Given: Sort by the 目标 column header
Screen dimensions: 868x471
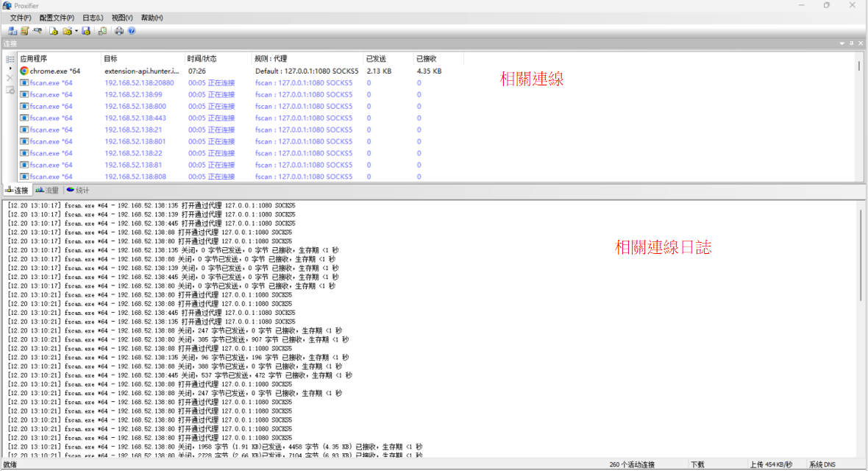Looking at the screenshot, I should tap(143, 58).
